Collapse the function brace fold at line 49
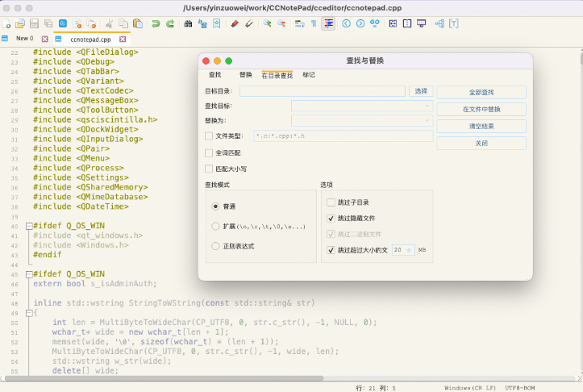The width and height of the screenshot is (583, 392). pos(29,313)
